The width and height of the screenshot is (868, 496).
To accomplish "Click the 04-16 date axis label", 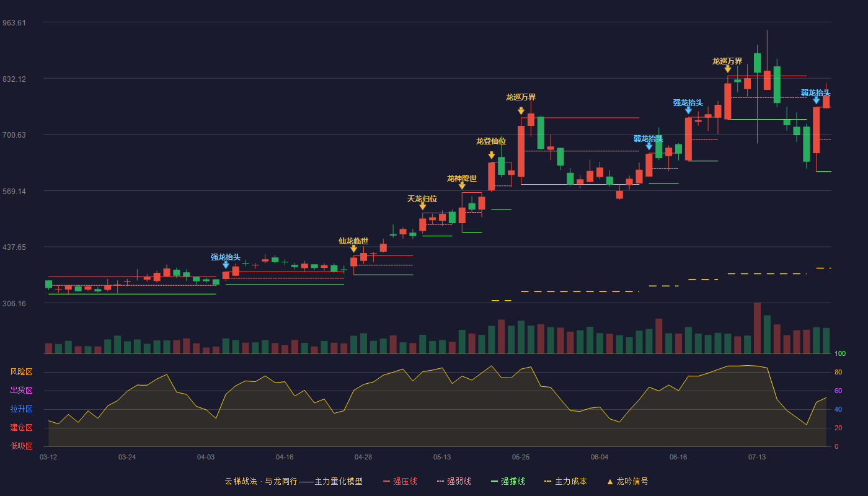I will tap(285, 457).
